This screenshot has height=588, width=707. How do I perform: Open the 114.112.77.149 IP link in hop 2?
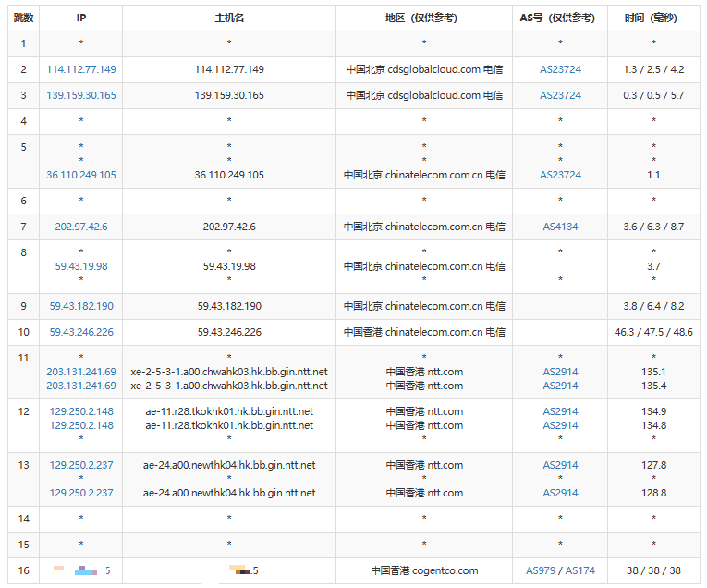81,69
